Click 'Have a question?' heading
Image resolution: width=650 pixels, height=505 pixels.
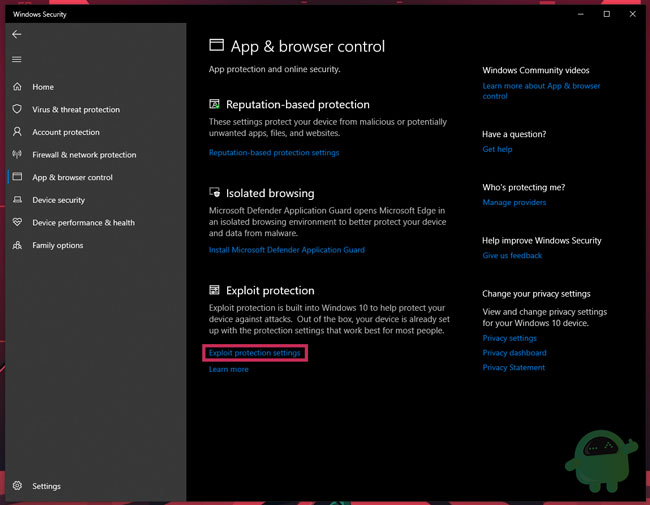coord(514,134)
